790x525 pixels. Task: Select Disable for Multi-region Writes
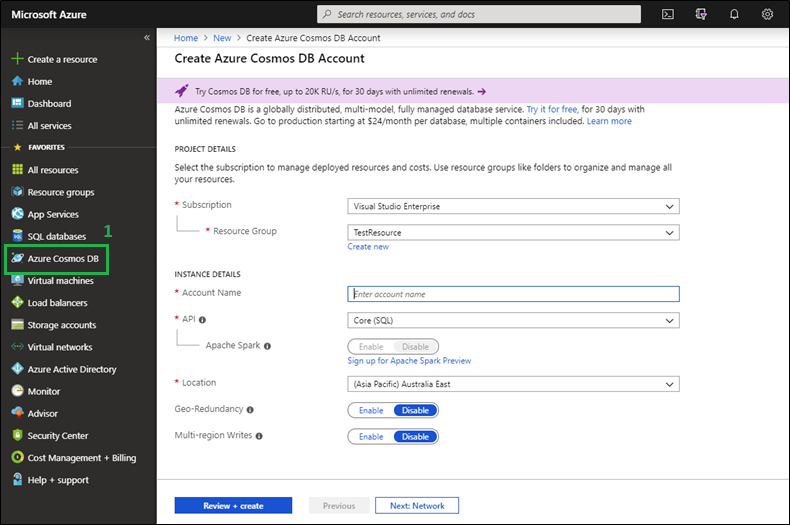[415, 437]
